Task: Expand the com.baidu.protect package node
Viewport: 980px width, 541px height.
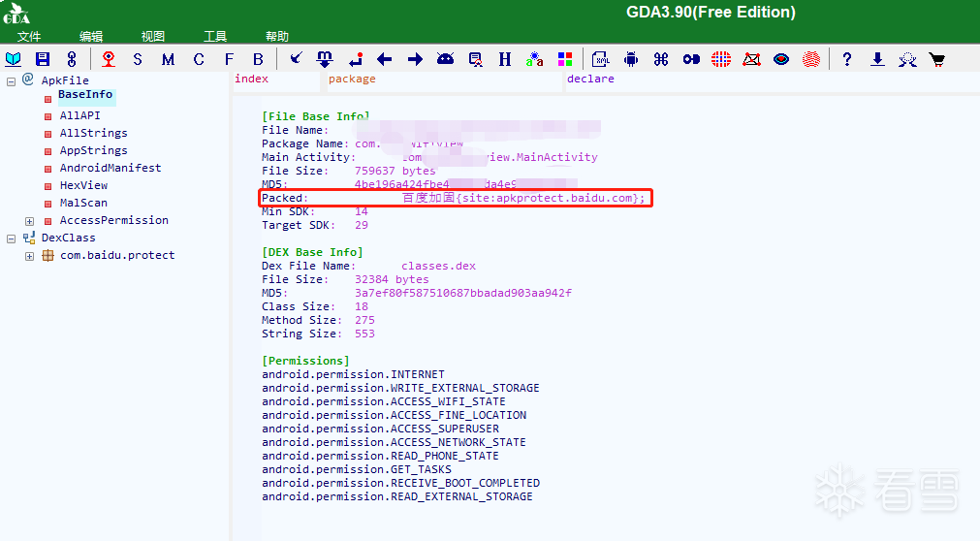Action: (29, 256)
